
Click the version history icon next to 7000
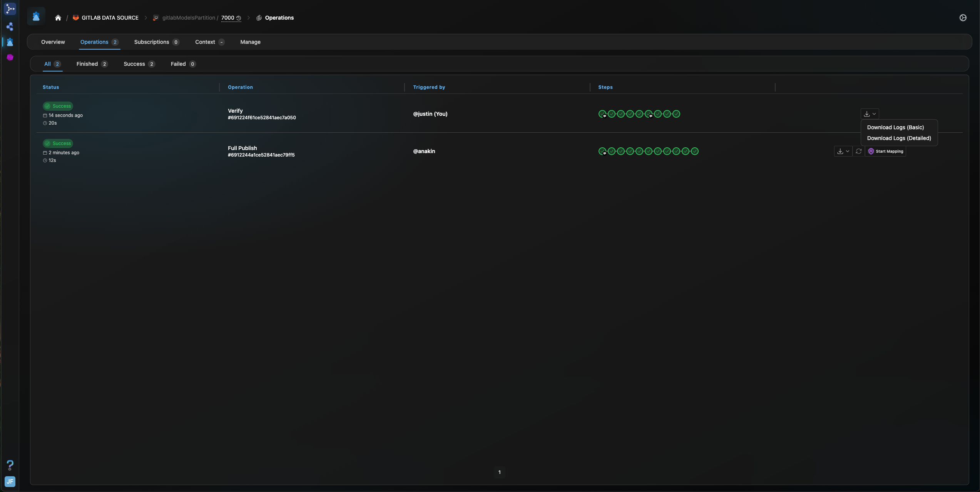point(239,18)
